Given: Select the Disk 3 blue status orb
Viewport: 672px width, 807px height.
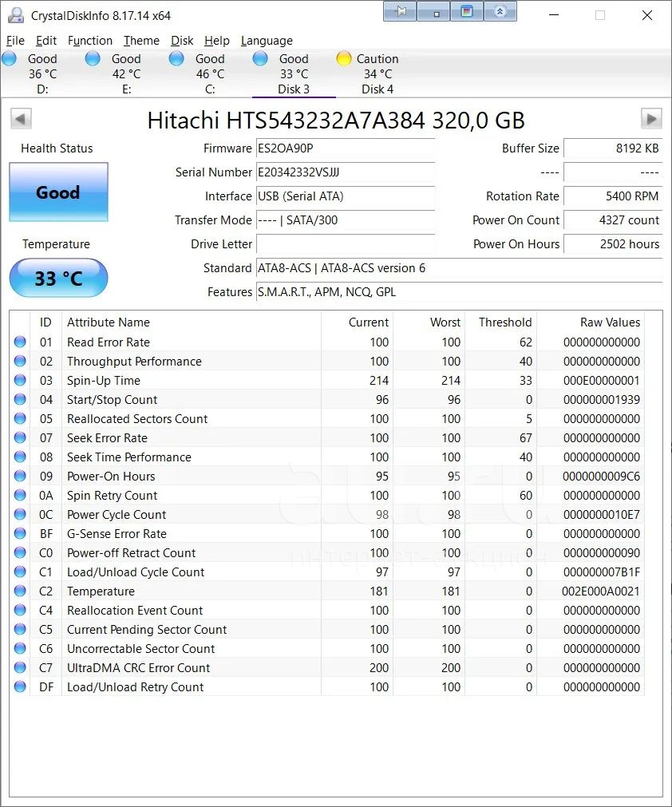Looking at the screenshot, I should [260, 59].
